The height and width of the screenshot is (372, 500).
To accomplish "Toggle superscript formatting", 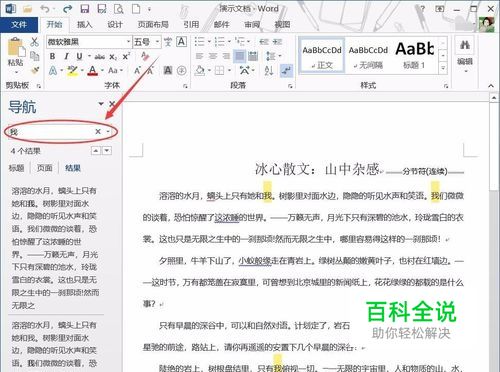I will 126,57.
